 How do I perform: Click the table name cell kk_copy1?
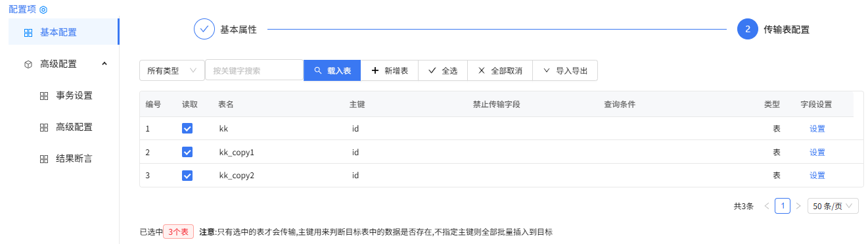point(237,153)
